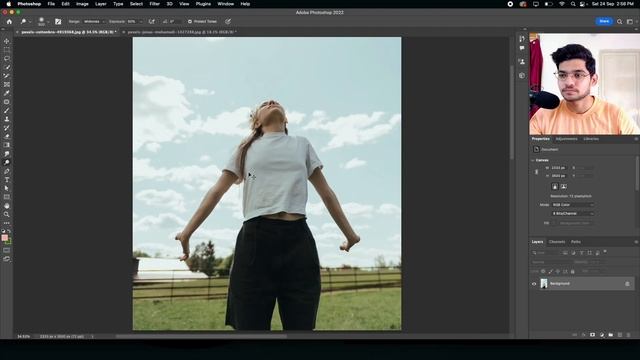The width and height of the screenshot is (640, 360).
Task: Enable airbrush build-up effect toggle
Action: (x=151, y=21)
